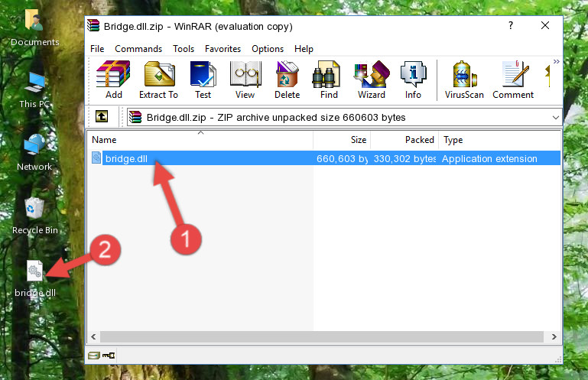
Task: Open the Find tool
Action: point(329,80)
